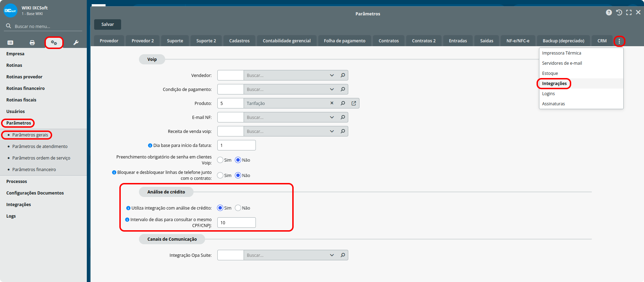The height and width of the screenshot is (282, 644).
Task: Click the search magnifier in the menu
Action: [x=8, y=26]
